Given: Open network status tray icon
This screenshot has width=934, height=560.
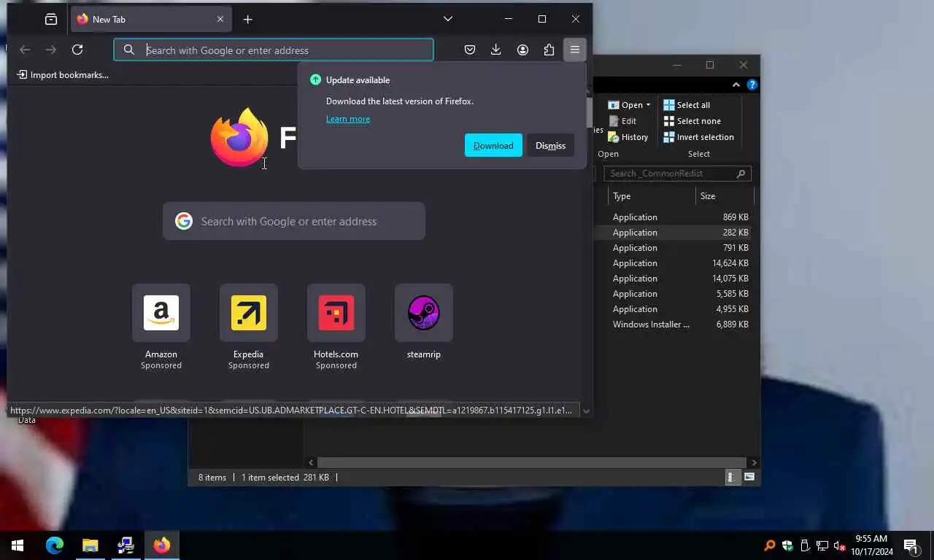Looking at the screenshot, I should pos(822,545).
